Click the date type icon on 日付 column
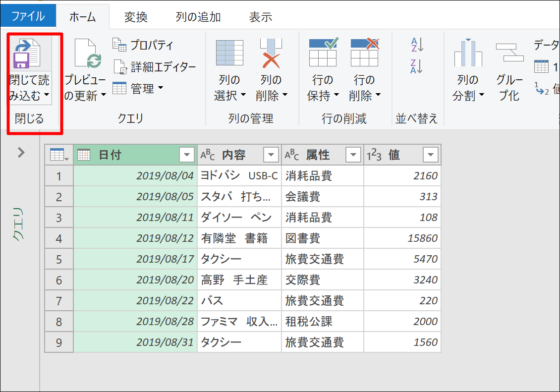The width and height of the screenshot is (560, 392). click(84, 155)
